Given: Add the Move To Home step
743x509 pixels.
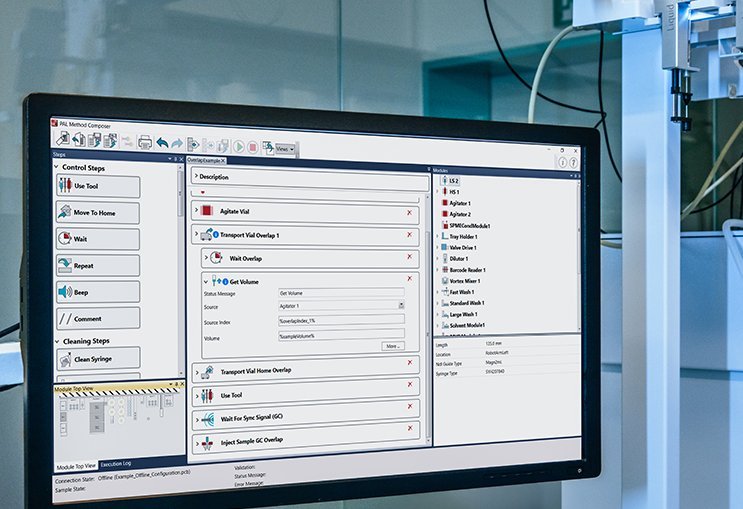Looking at the screenshot, I should (x=98, y=213).
